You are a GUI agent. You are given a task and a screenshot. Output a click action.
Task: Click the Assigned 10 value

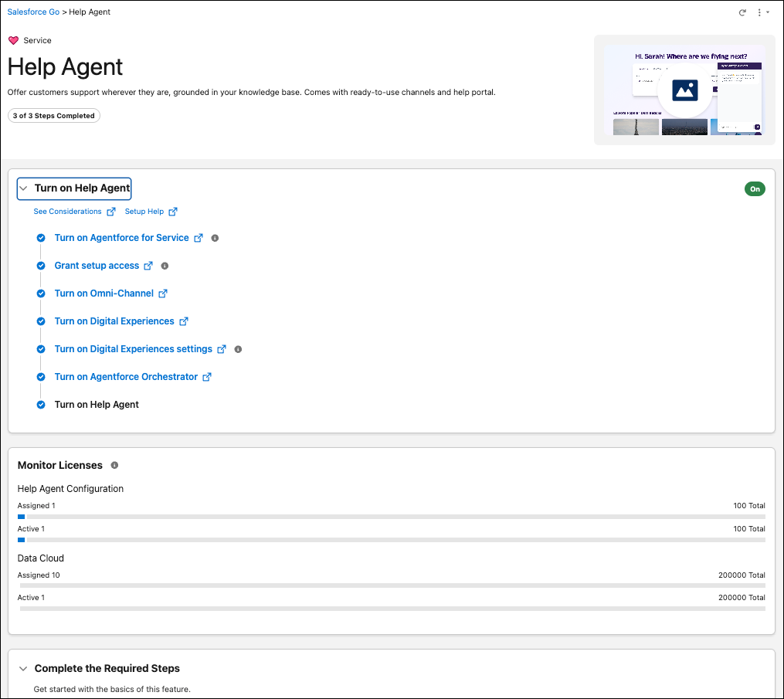[x=39, y=575]
